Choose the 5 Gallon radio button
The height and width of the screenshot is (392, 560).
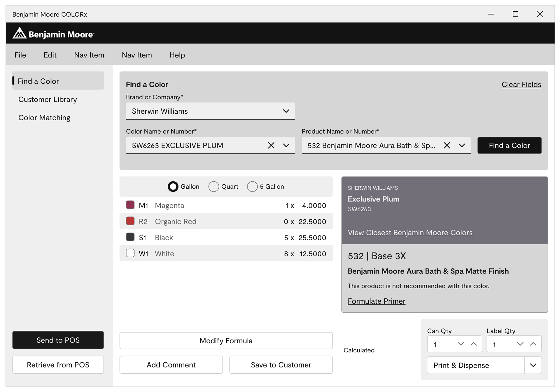pyautogui.click(x=252, y=187)
